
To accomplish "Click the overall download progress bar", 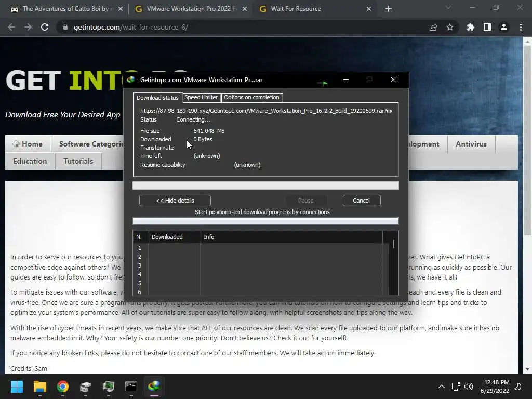I will (265, 185).
